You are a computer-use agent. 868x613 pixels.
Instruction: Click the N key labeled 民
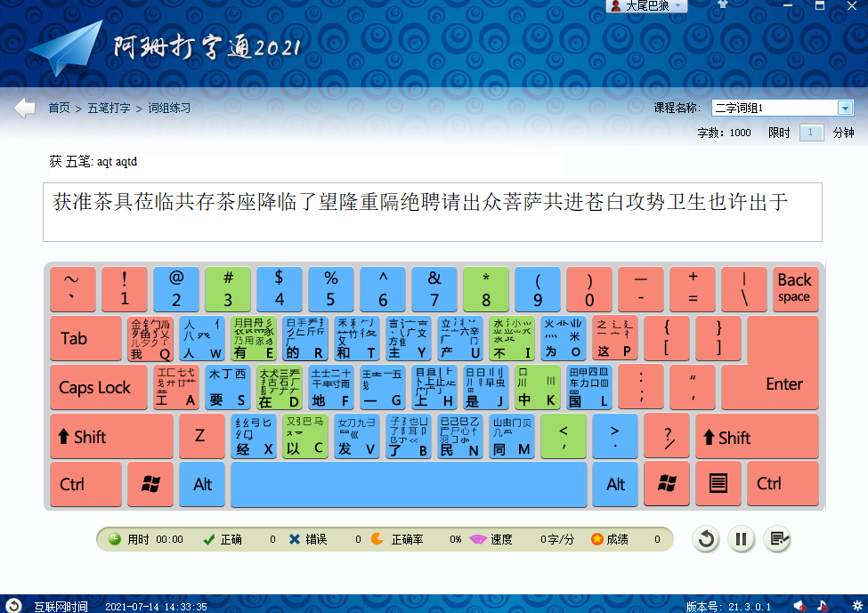click(459, 436)
